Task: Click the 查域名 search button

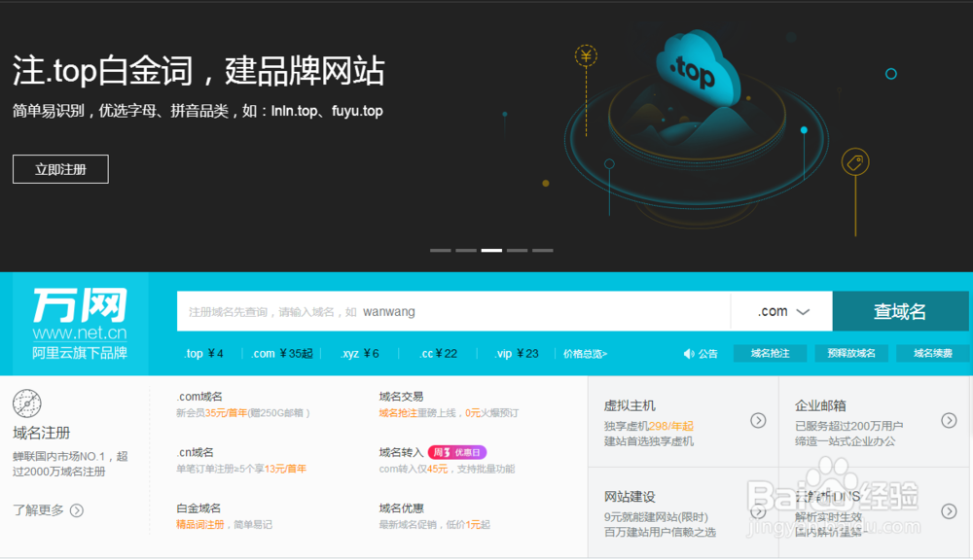Action: pyautogui.click(x=900, y=311)
